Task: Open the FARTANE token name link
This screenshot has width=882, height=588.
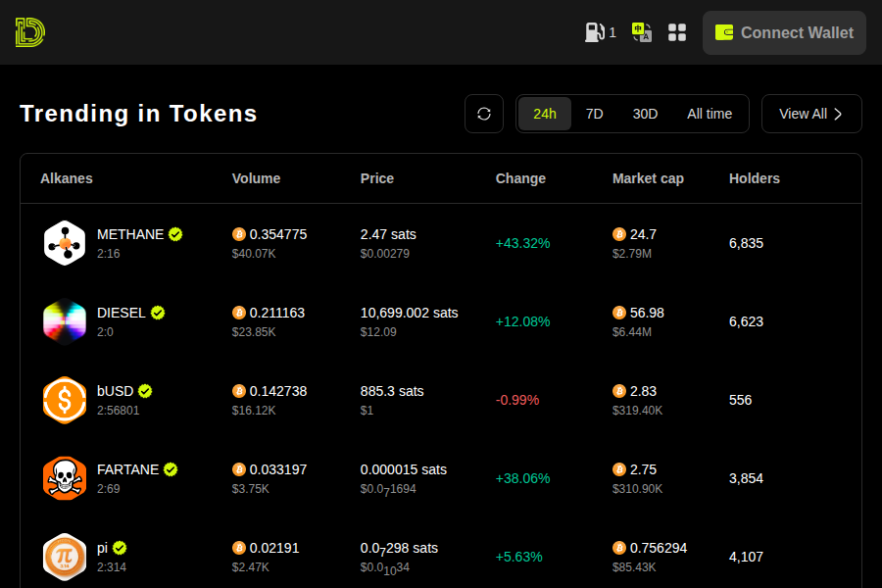Action: click(x=127, y=469)
